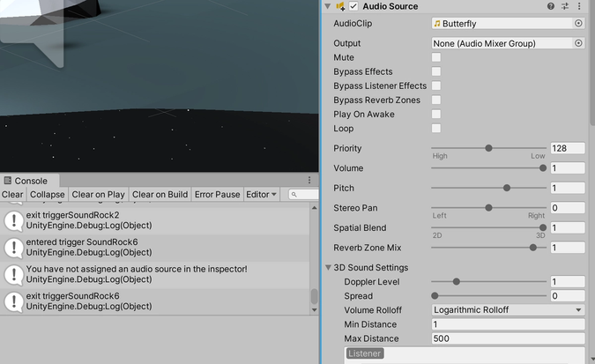Viewport: 595px width, 364px height.
Task: Enable Bypass Listener Effects checkbox
Action: coord(436,85)
